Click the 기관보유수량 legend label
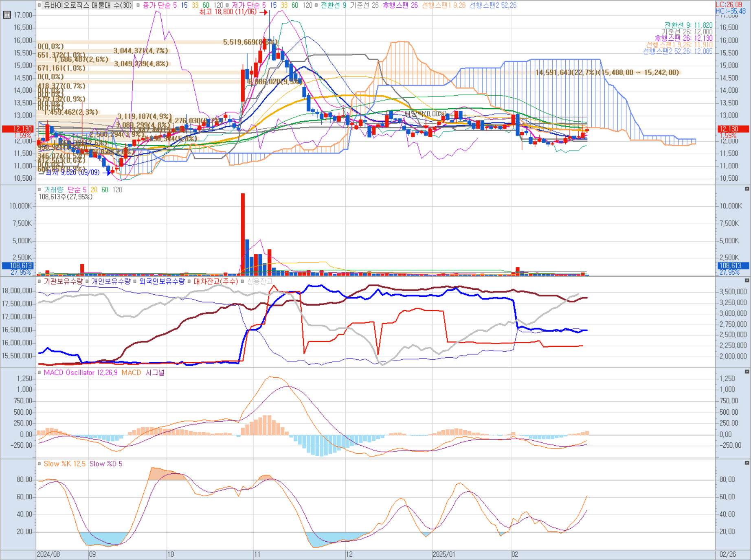The image size is (751, 560). [x=63, y=281]
